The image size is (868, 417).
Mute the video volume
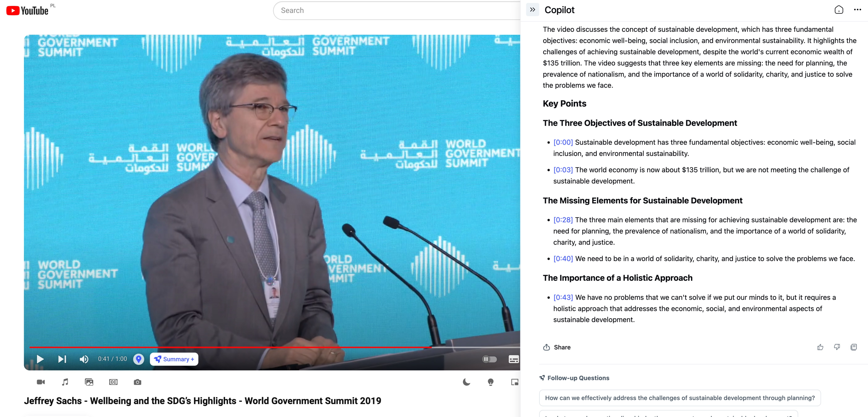tap(84, 359)
